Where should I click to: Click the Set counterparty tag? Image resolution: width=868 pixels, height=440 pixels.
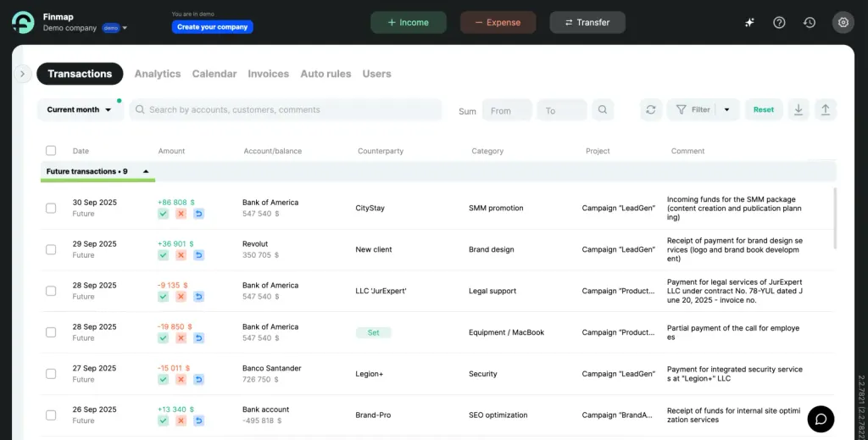click(373, 332)
